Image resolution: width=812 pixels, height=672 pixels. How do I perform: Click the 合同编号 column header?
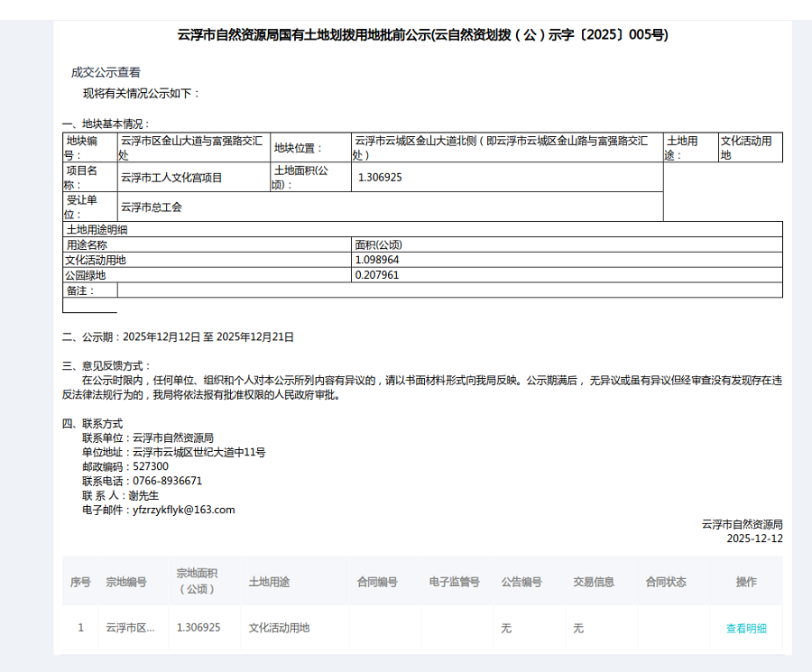(x=379, y=582)
